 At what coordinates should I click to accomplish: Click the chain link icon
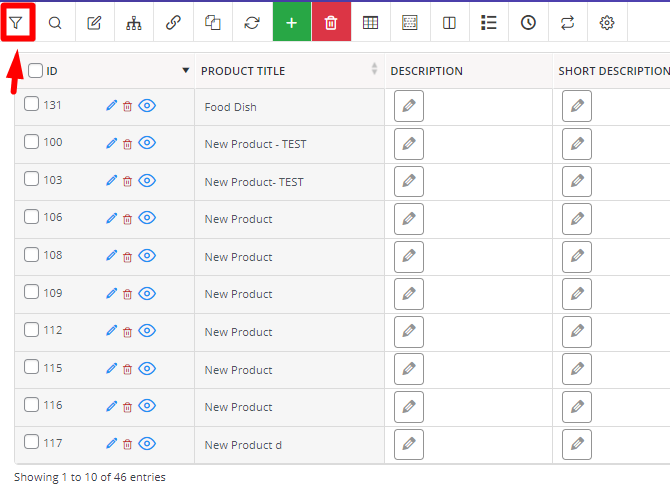click(173, 23)
